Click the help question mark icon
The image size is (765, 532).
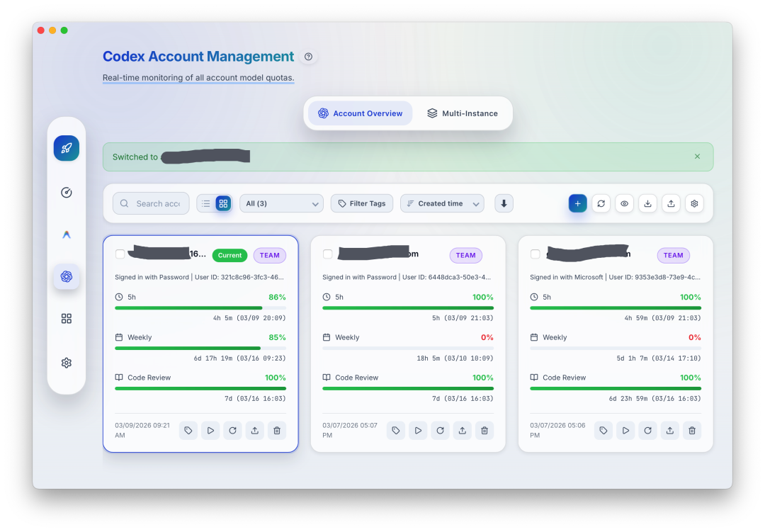[308, 57]
